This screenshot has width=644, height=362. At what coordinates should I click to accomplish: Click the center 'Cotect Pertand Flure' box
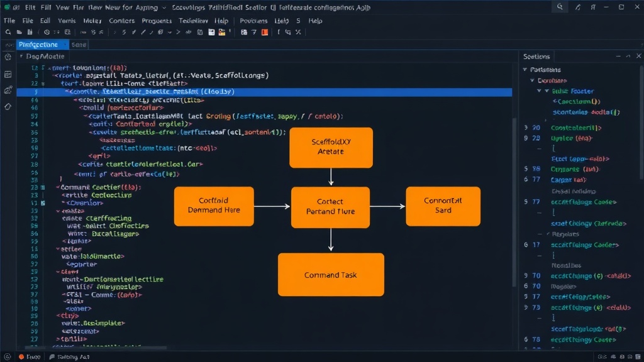pyautogui.click(x=330, y=207)
